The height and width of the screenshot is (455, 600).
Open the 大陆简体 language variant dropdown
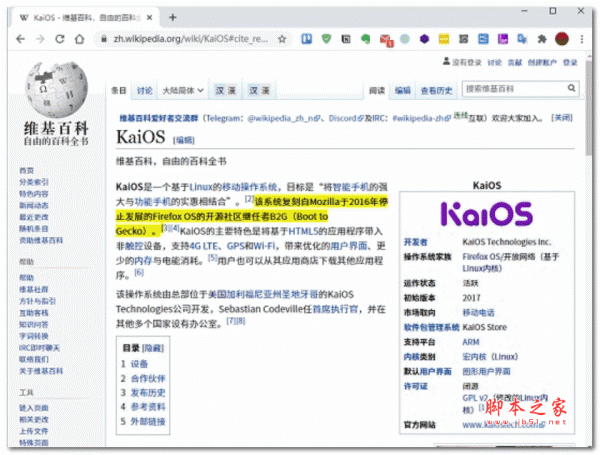183,89
